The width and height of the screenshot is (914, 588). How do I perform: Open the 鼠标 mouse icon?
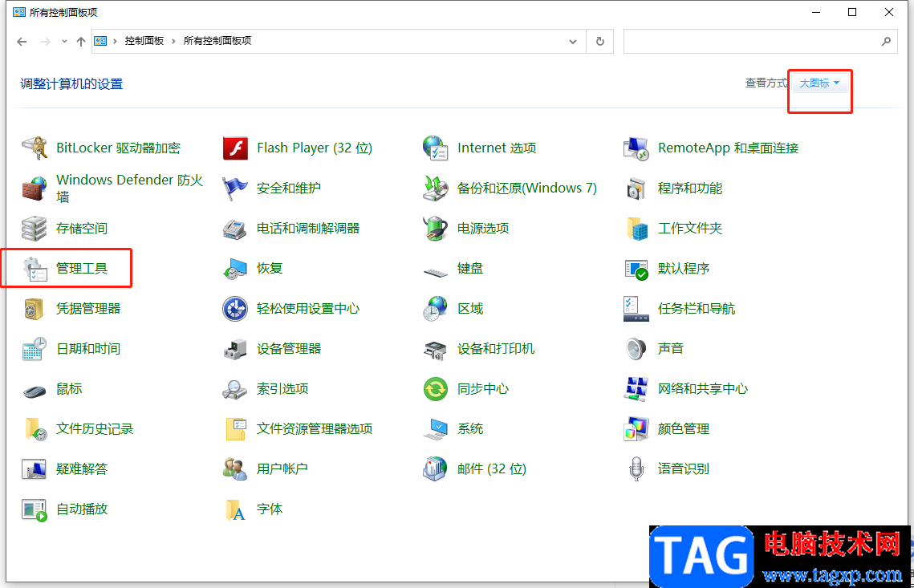pos(35,390)
